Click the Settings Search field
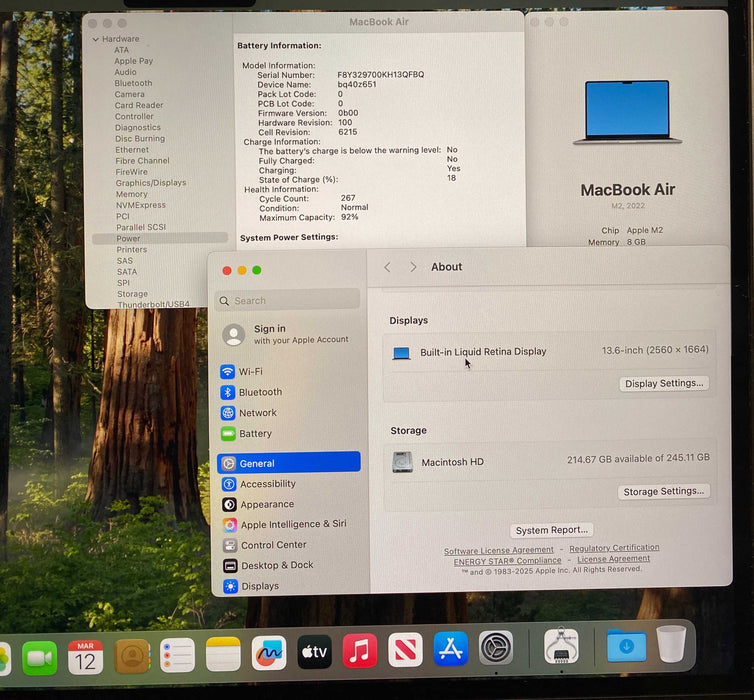This screenshot has height=700, width=754. tap(288, 300)
